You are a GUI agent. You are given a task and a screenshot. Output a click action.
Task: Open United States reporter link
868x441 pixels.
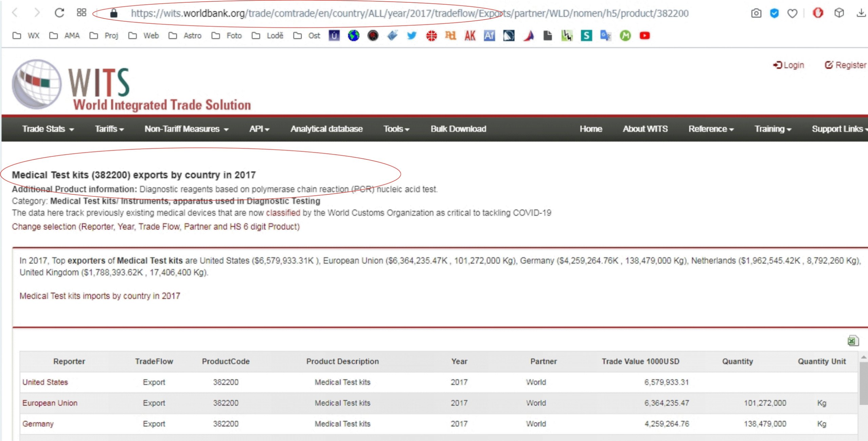pos(45,382)
